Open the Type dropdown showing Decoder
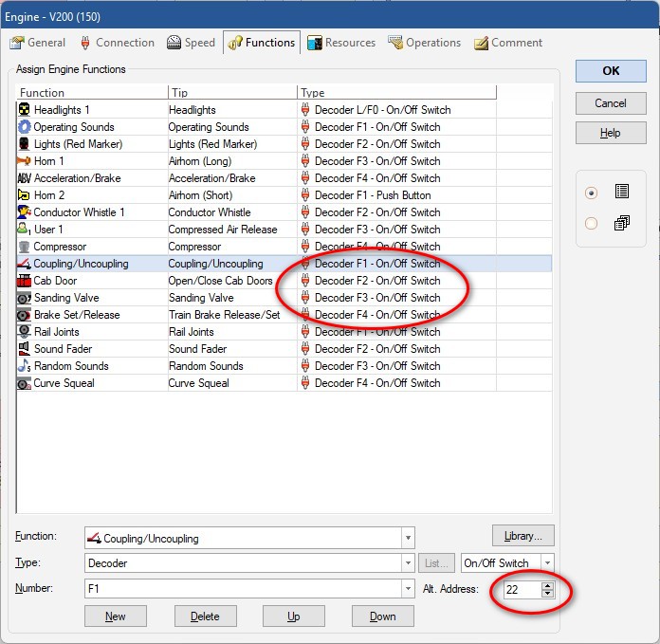The width and height of the screenshot is (660, 644). point(408,563)
